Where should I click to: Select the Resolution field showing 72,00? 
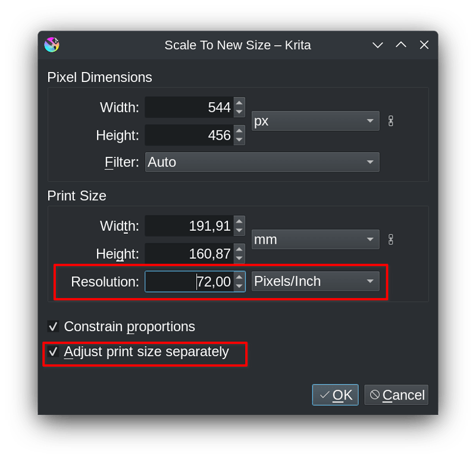click(x=190, y=281)
